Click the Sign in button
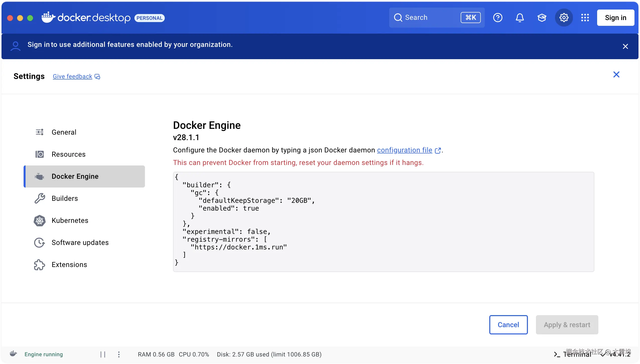The width and height of the screenshot is (640, 364). click(615, 18)
